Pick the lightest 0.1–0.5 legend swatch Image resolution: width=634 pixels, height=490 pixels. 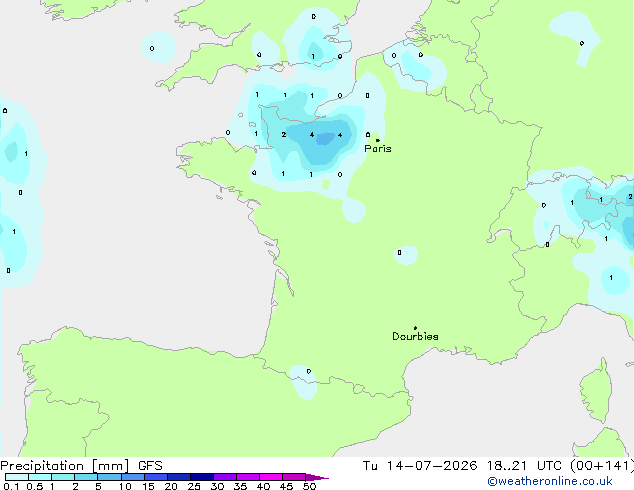coord(17,477)
